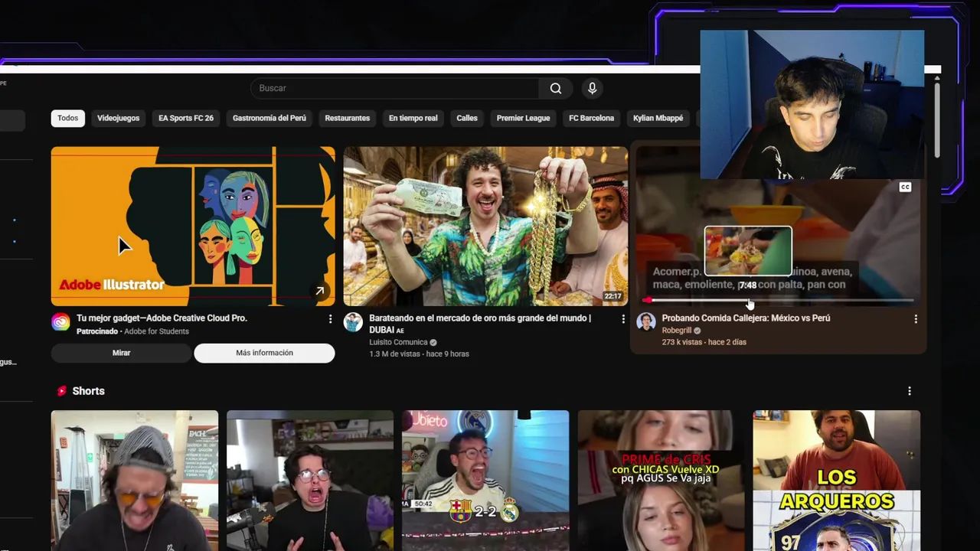Click the Mirar button
Viewport: 980px width, 551px height.
coord(121,353)
